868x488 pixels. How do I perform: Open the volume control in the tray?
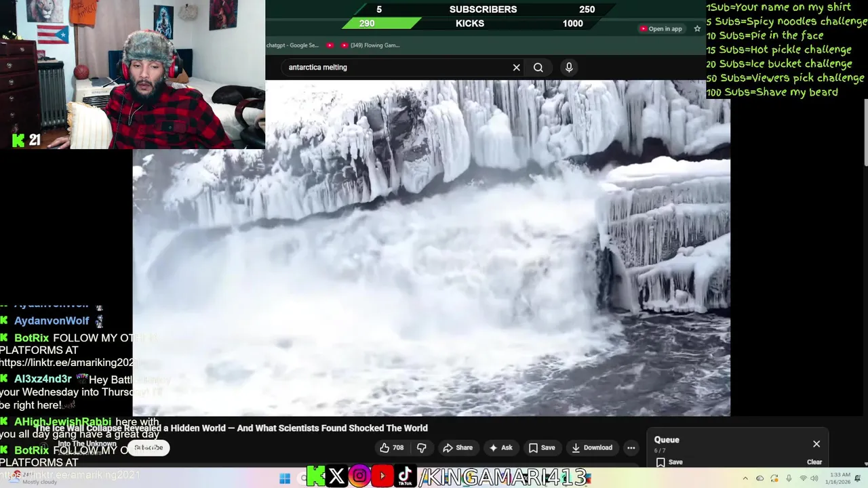pyautogui.click(x=816, y=479)
